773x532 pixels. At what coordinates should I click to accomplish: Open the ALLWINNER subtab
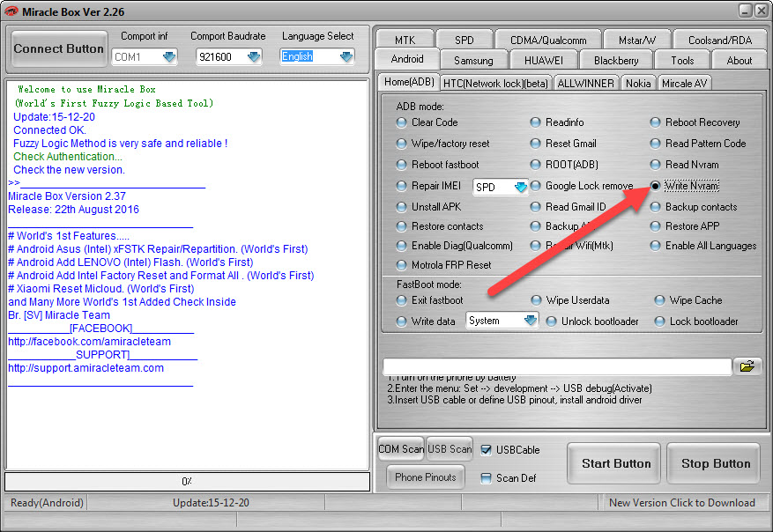point(585,84)
